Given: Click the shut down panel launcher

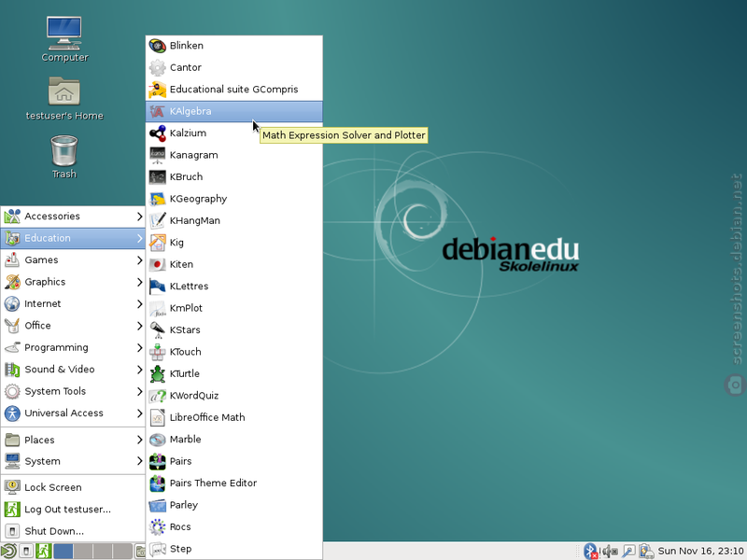Looking at the screenshot, I should [26, 552].
